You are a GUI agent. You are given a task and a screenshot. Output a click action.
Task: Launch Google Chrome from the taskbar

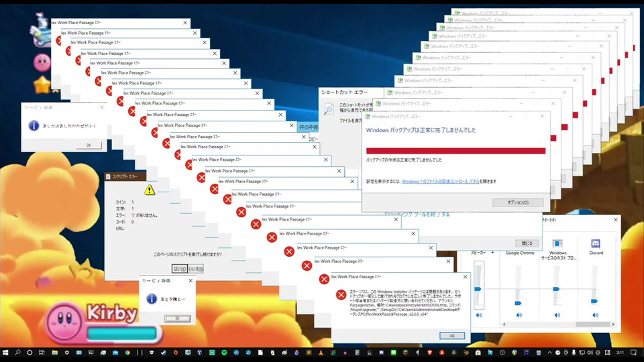[127, 353]
